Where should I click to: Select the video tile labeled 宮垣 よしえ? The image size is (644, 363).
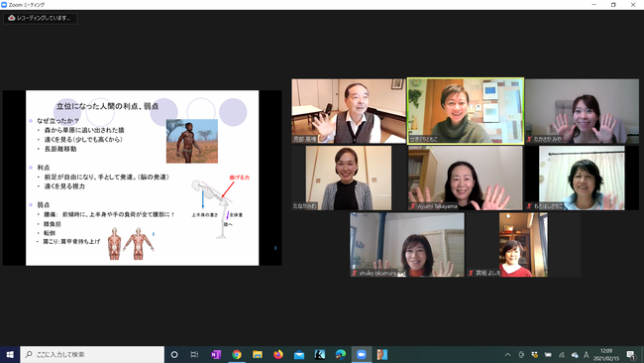523,245
